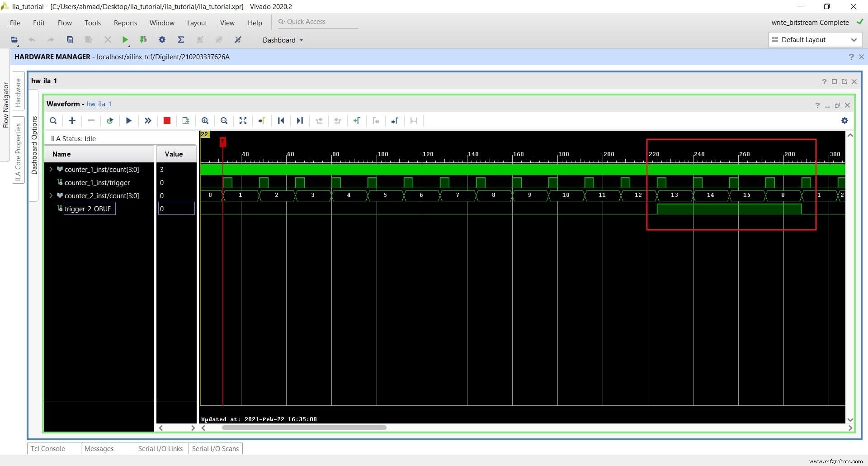Run trigger for the ILA core
Image resolution: width=868 pixels, height=466 pixels.
click(x=128, y=121)
